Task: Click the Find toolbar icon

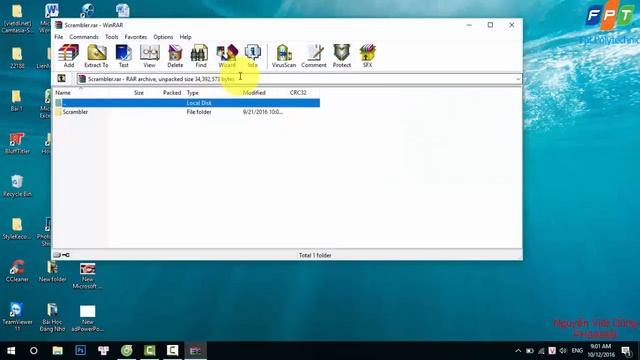Action: 200,56
